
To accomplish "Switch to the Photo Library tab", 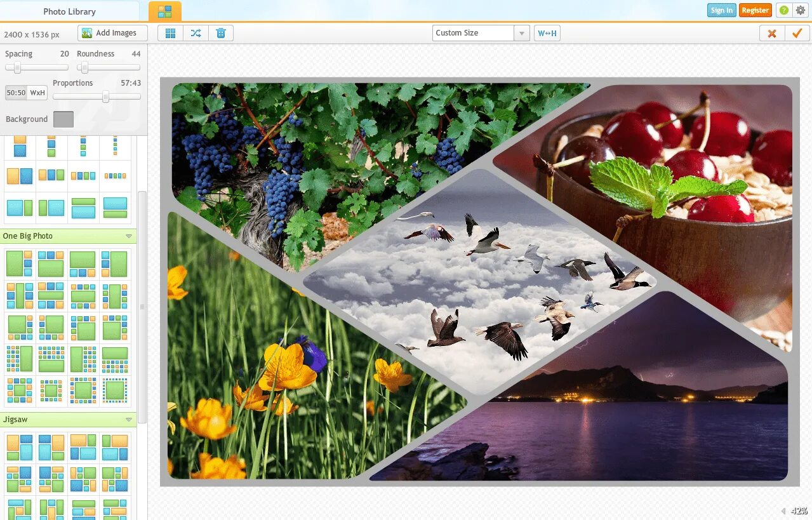I will [70, 11].
